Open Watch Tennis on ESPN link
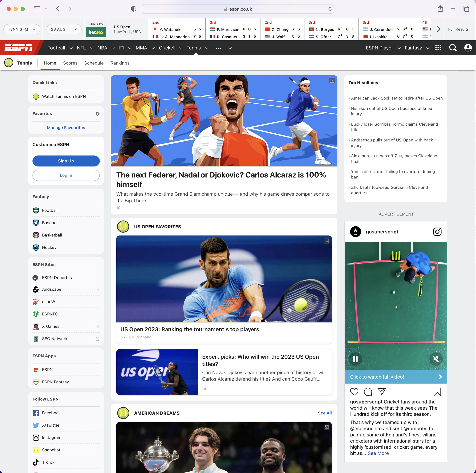Image resolution: width=476 pixels, height=473 pixels. 64,96
